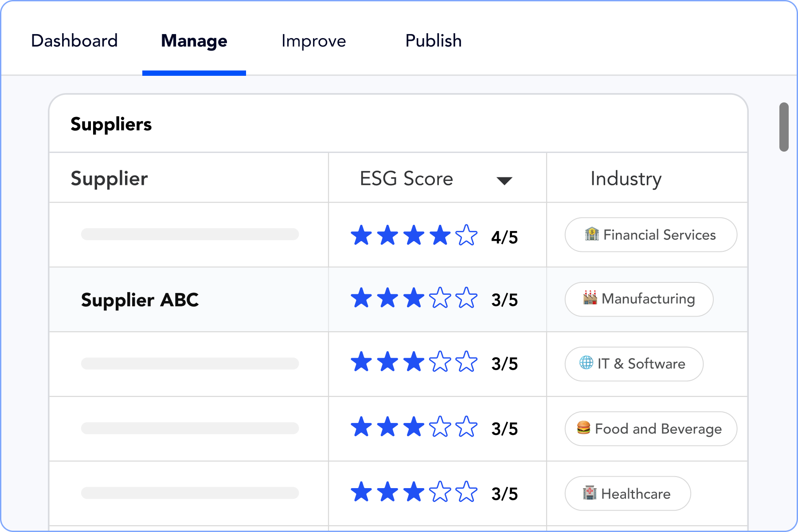Click the Industry column header

coord(626,179)
